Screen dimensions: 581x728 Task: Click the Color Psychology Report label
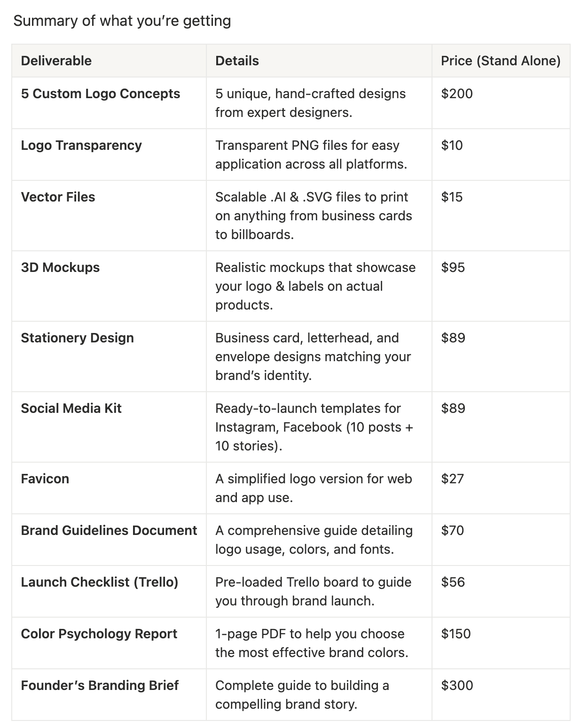[99, 634]
